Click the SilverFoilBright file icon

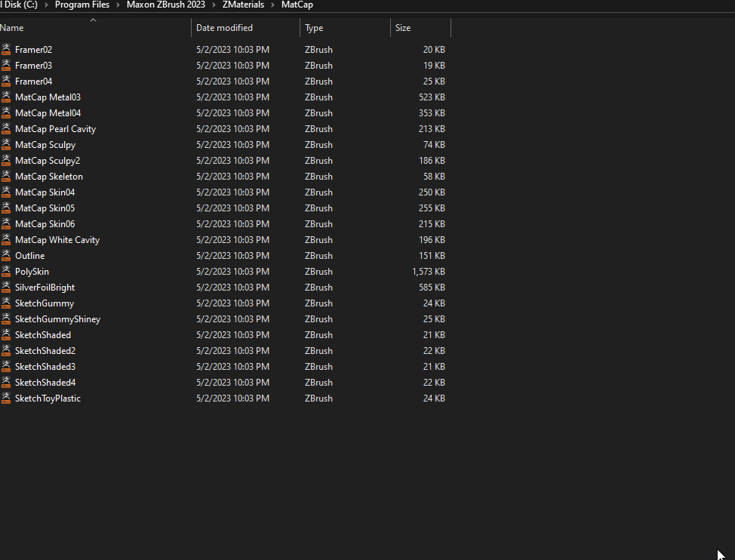(6, 288)
